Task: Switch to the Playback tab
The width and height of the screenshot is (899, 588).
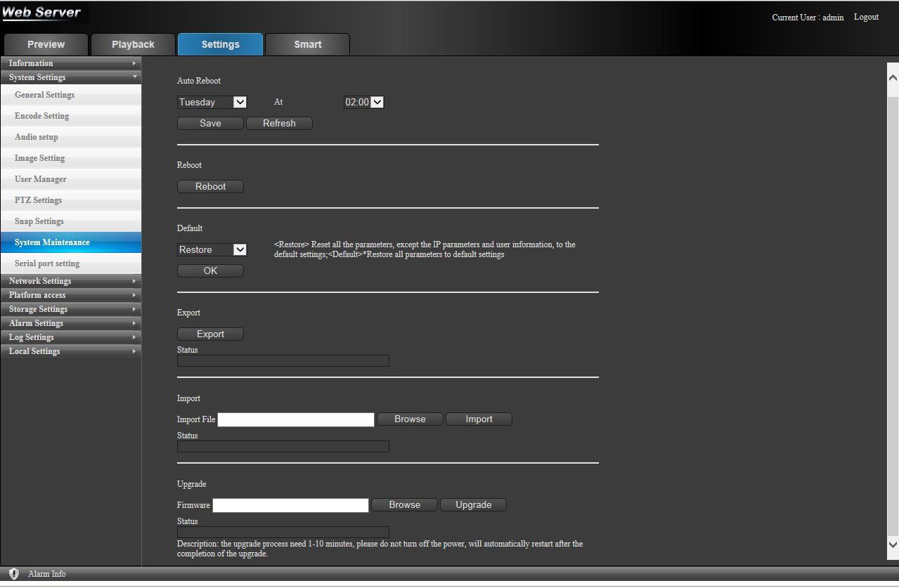Action: [x=133, y=44]
